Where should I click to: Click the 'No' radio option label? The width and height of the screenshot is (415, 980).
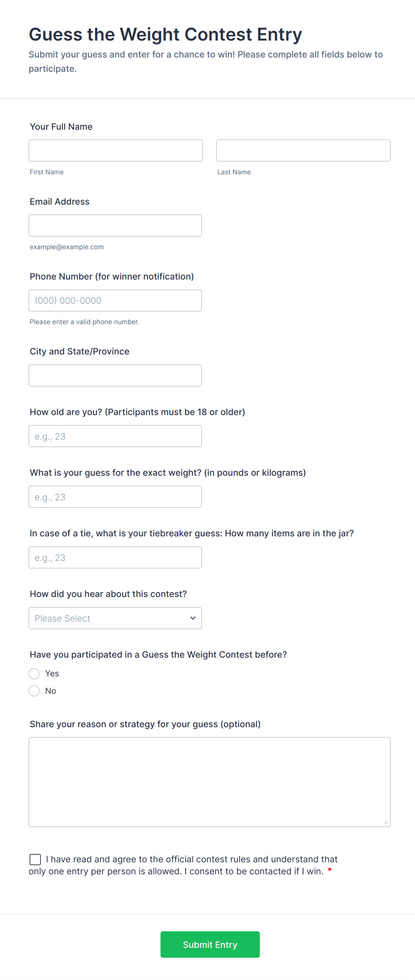[x=51, y=691]
